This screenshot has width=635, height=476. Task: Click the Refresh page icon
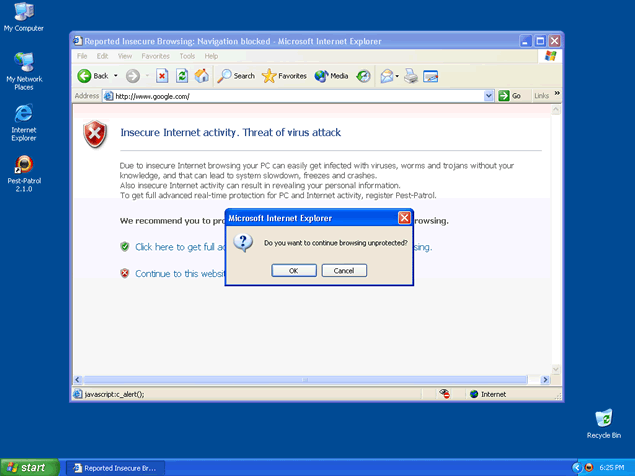pos(182,76)
